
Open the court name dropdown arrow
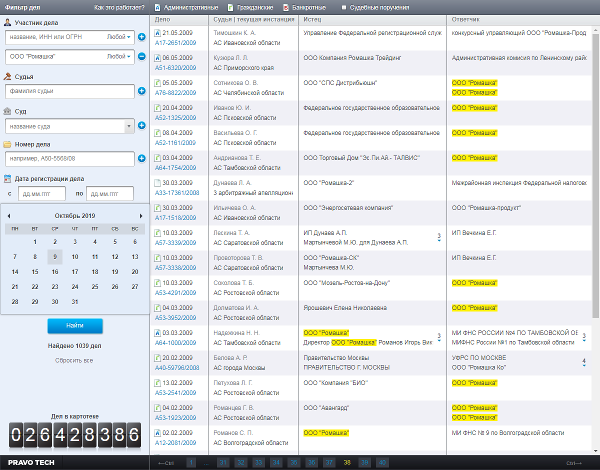pos(129,126)
